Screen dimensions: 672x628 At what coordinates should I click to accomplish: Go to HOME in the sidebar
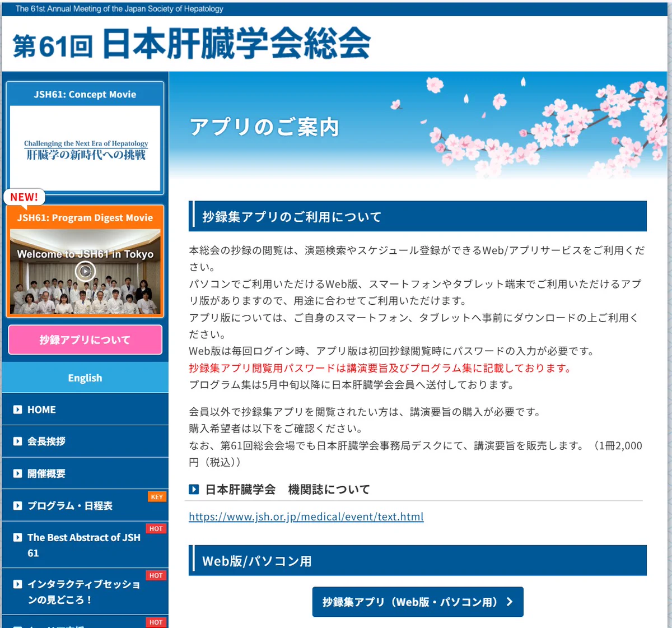coord(85,410)
